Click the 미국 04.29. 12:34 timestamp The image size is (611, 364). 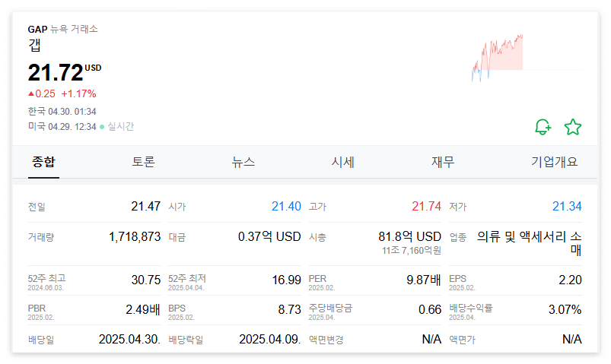tap(62, 126)
